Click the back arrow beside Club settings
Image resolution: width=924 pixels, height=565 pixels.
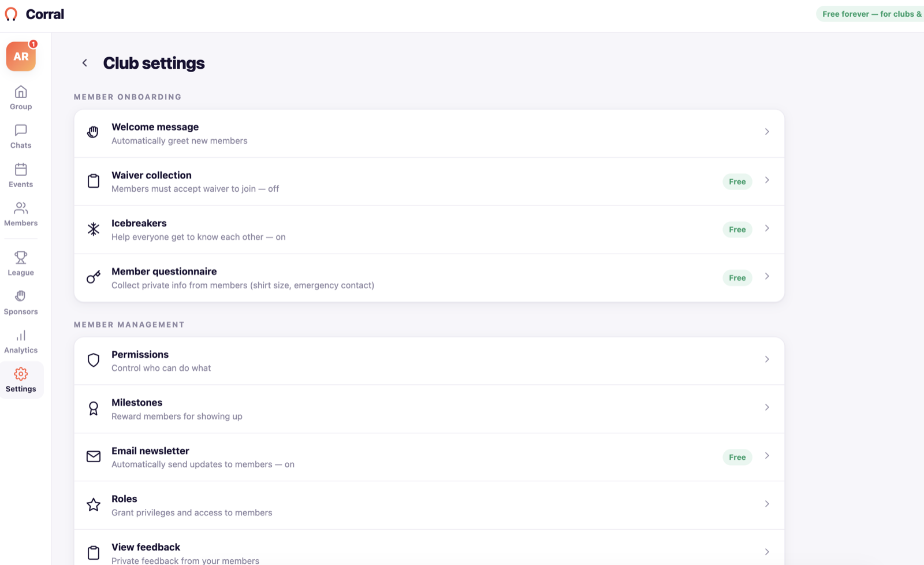pos(84,63)
